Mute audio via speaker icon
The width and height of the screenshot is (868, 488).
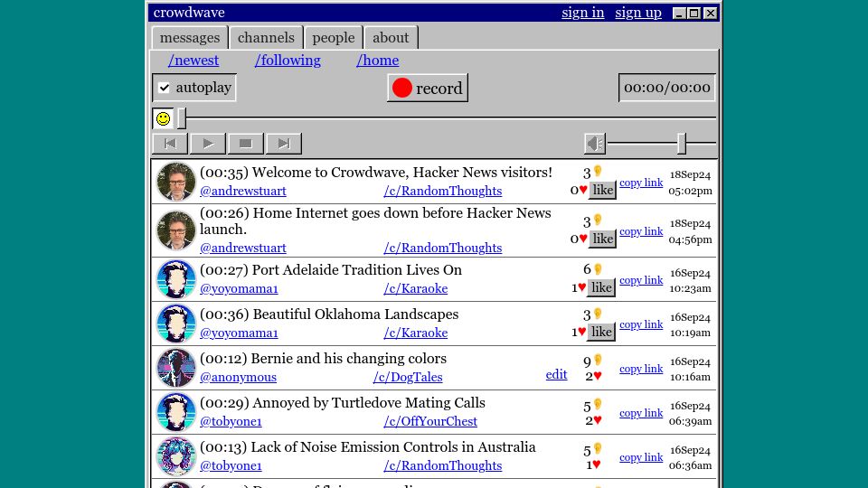tap(595, 144)
